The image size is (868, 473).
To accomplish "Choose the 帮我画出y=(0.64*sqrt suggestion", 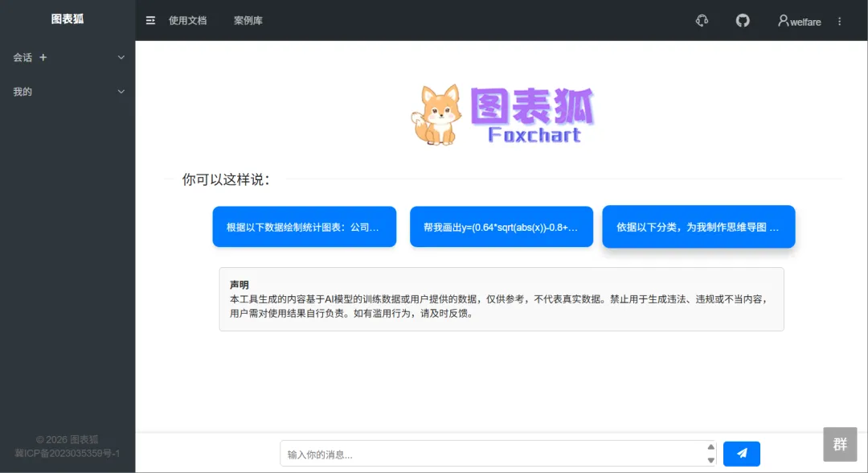I will pyautogui.click(x=502, y=227).
